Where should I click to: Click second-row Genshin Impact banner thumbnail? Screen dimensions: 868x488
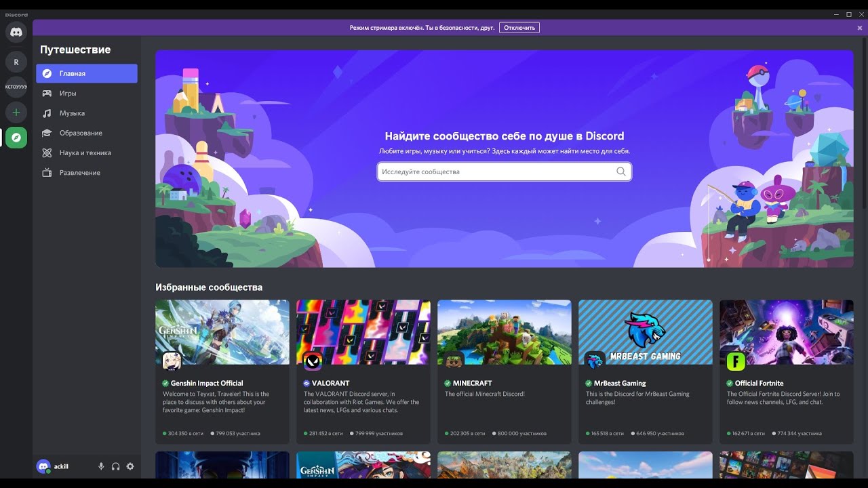coord(363,465)
